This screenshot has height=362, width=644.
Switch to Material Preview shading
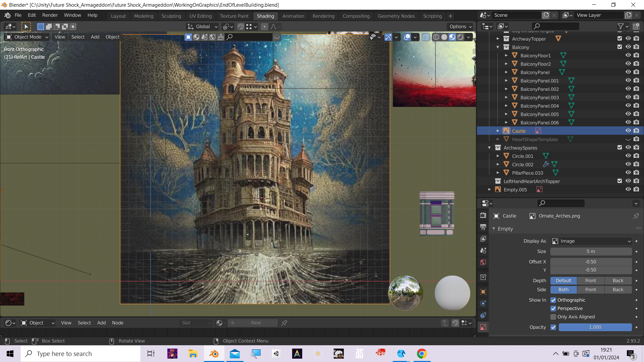coord(452,37)
